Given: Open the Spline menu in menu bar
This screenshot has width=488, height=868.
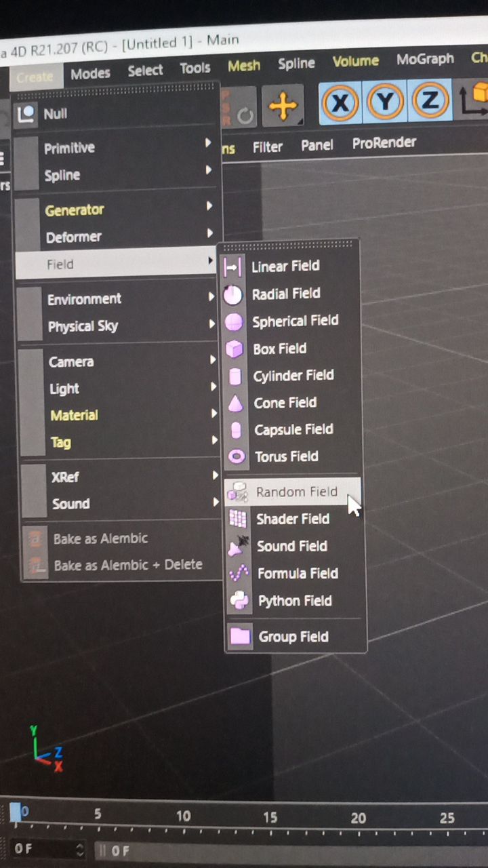Looking at the screenshot, I should tap(296, 63).
